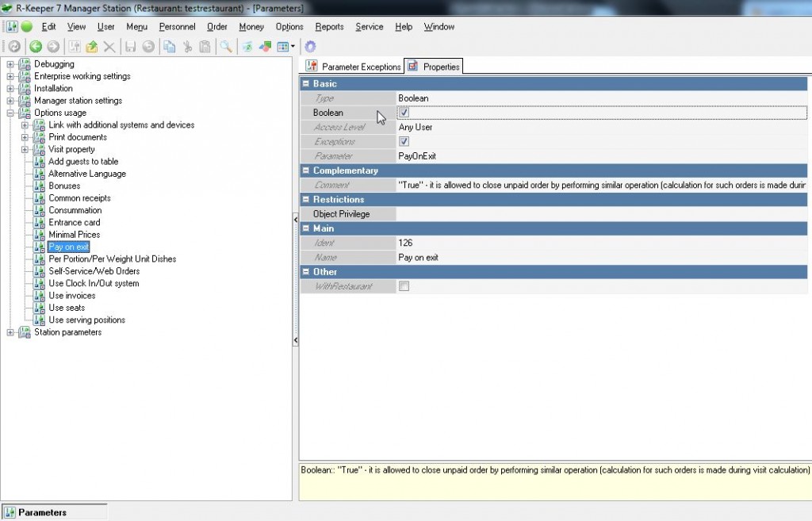
Task: Click the grid view layout icon
Action: coord(283,47)
